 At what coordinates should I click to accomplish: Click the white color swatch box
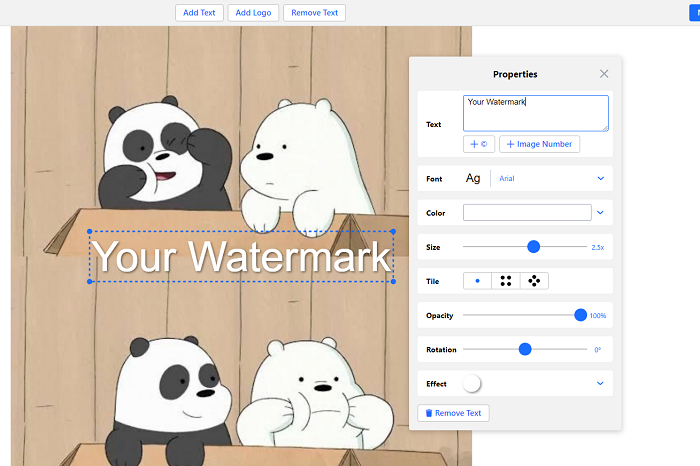(x=527, y=212)
